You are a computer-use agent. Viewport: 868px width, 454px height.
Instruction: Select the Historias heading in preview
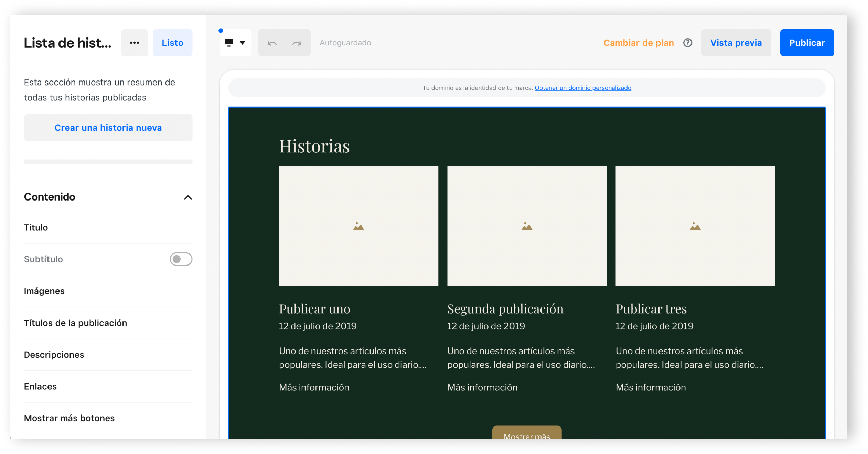pyautogui.click(x=314, y=146)
